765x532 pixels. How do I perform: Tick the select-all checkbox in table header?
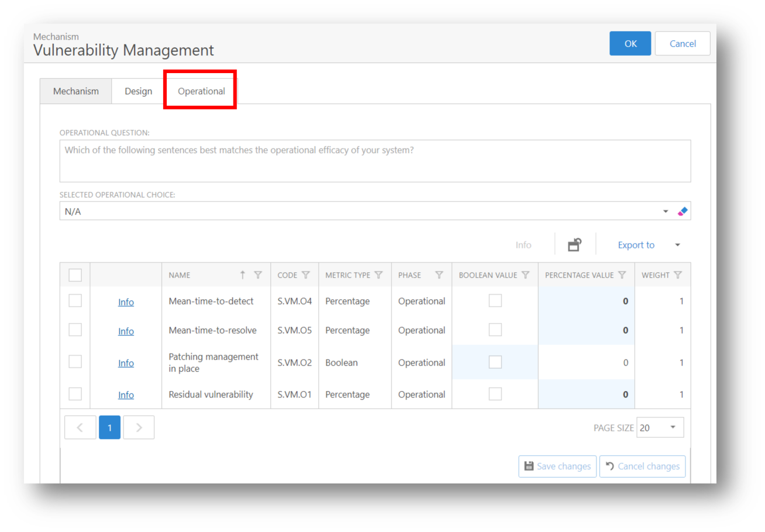pos(75,275)
